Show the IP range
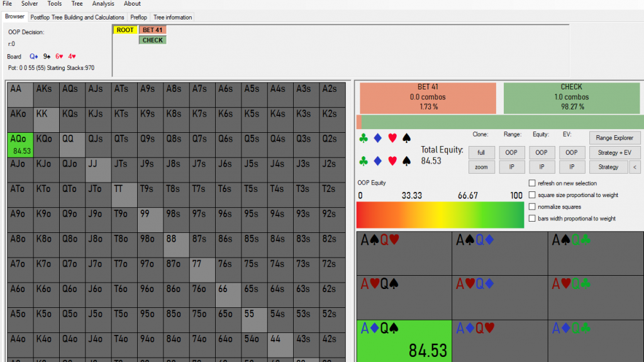This screenshot has width=644, height=362. click(x=511, y=167)
